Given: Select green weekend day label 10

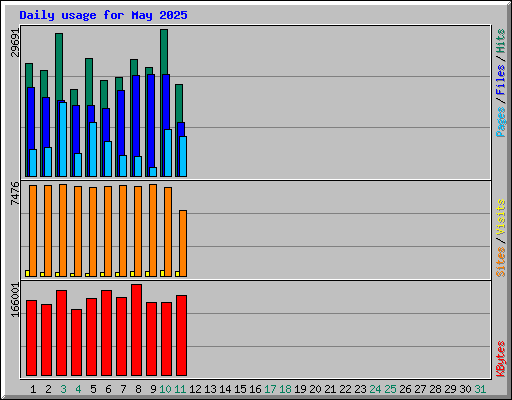Looking at the screenshot, I should click(x=165, y=389).
